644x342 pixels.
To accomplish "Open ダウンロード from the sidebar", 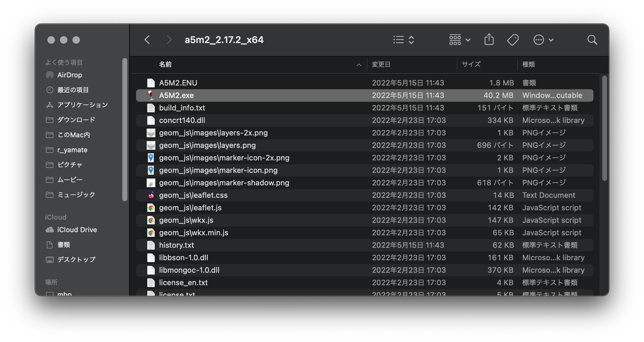I will (76, 120).
